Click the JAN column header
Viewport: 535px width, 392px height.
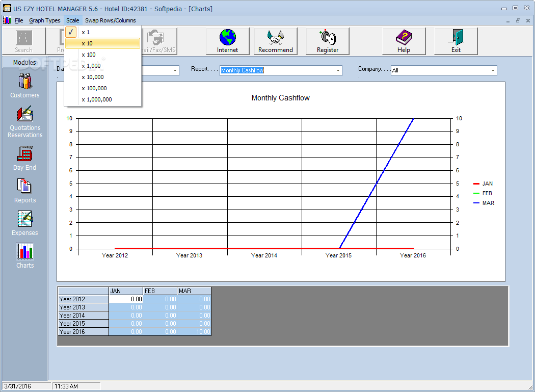point(126,291)
